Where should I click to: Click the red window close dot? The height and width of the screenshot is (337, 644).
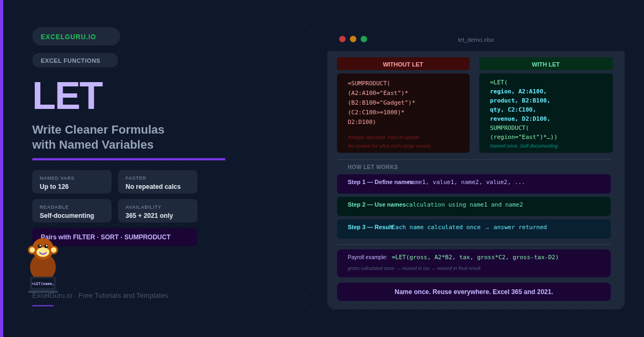(342, 39)
